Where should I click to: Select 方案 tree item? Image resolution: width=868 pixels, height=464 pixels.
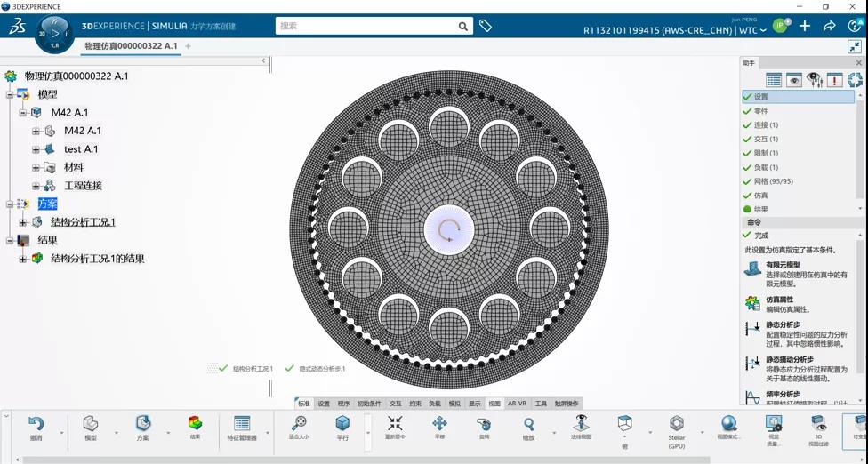pos(48,204)
